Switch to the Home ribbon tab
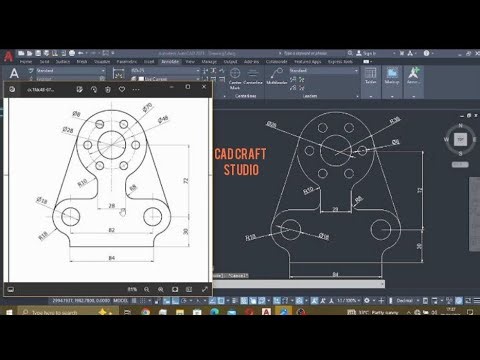The height and width of the screenshot is (360, 480). point(26,62)
